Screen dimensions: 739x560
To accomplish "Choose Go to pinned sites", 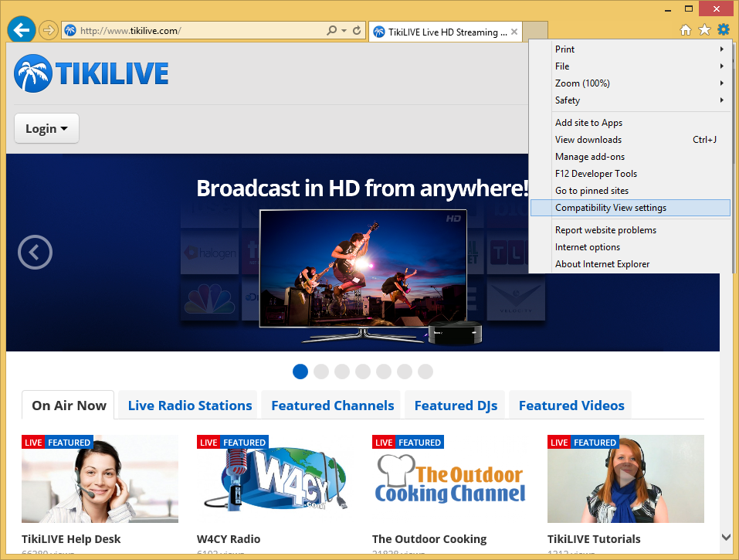I will coord(630,191).
